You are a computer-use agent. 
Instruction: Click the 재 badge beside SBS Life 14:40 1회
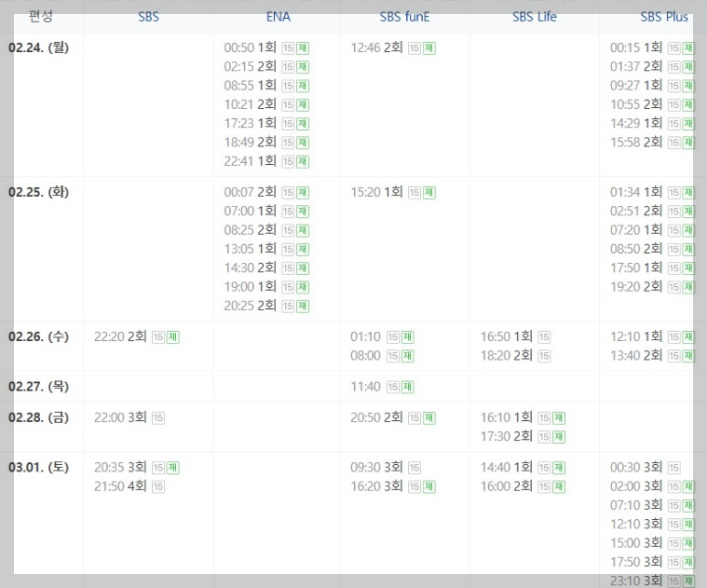point(559,468)
